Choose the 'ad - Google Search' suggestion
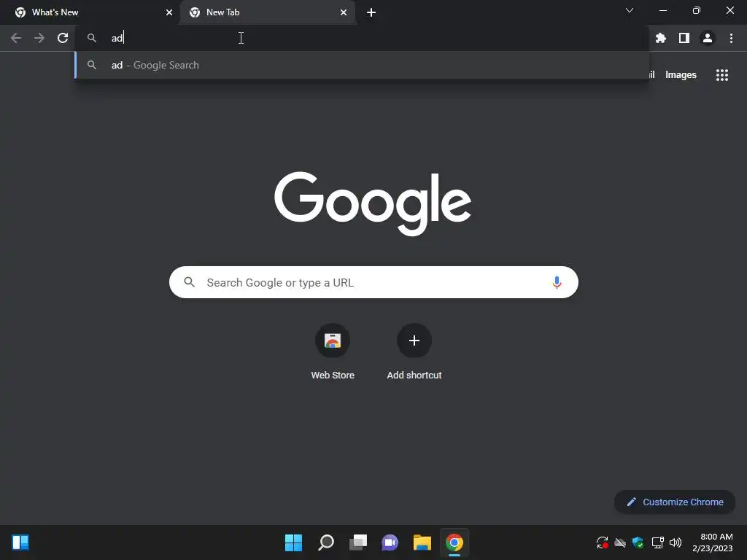Viewport: 747px width, 560px height. (362, 65)
